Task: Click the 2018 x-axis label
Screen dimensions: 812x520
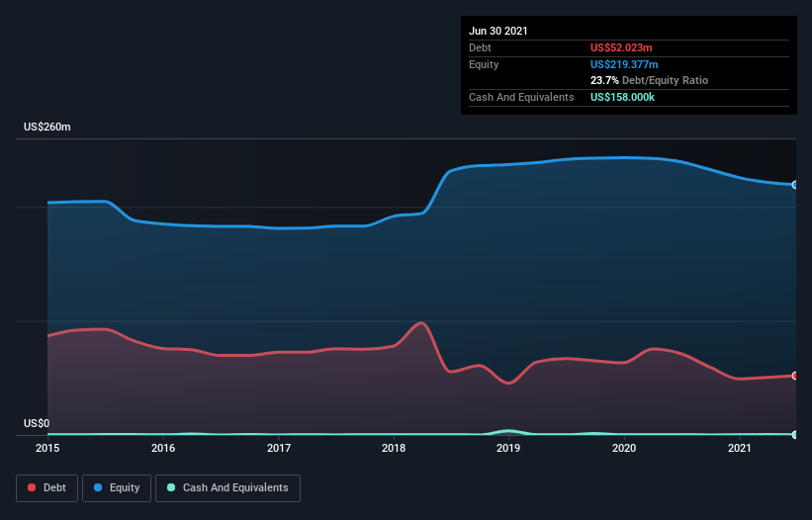Action: [394, 448]
